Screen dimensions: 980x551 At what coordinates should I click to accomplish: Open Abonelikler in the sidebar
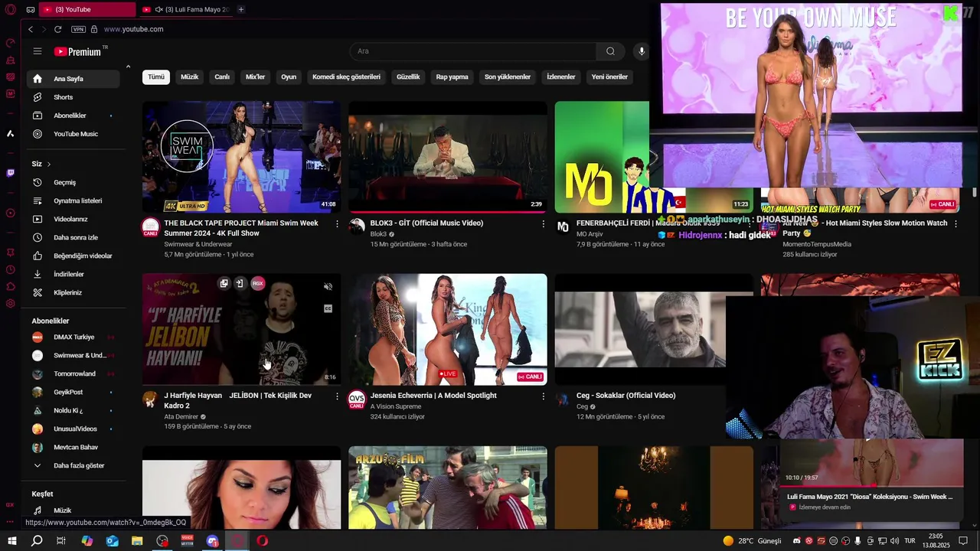click(x=73, y=116)
